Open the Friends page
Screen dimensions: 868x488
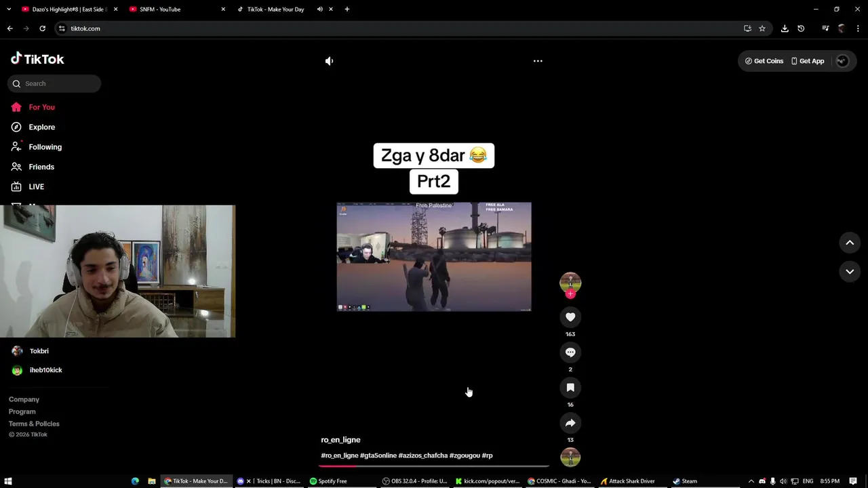click(x=33, y=167)
